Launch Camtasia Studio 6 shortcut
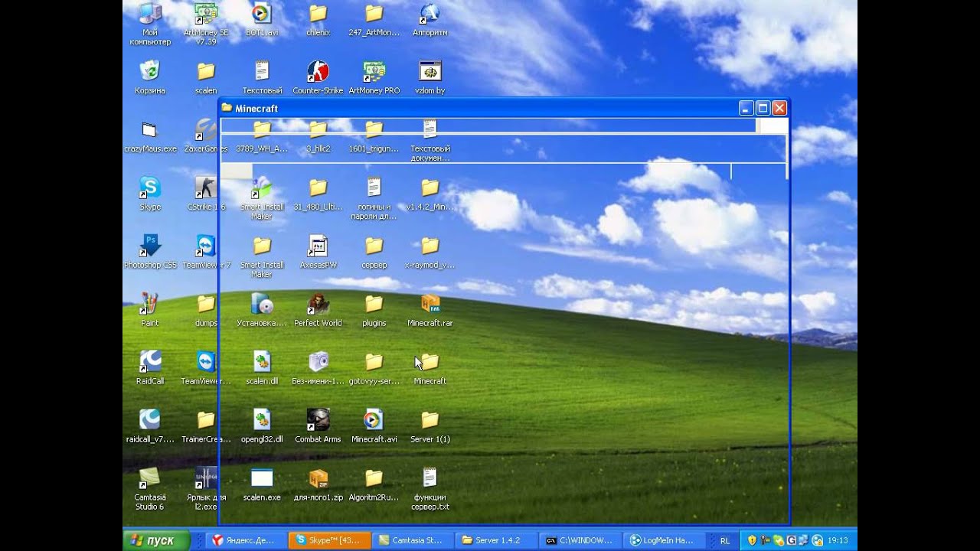 pos(150,488)
